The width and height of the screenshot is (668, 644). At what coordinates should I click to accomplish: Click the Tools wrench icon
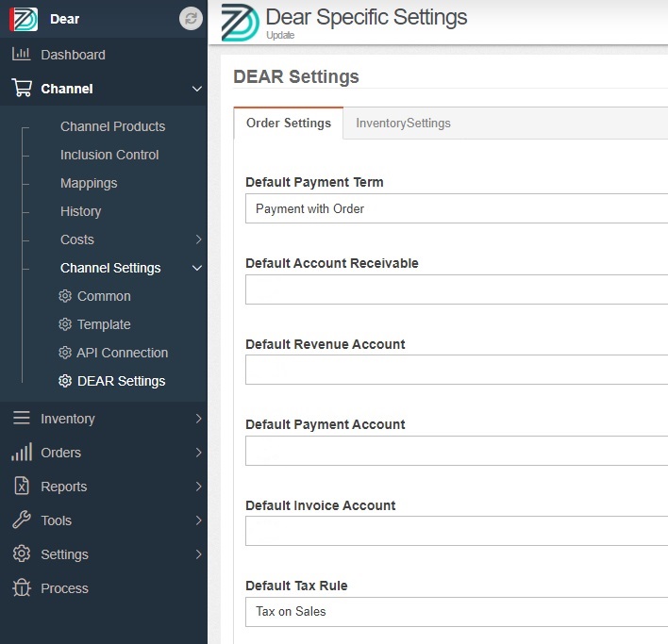[x=22, y=520]
